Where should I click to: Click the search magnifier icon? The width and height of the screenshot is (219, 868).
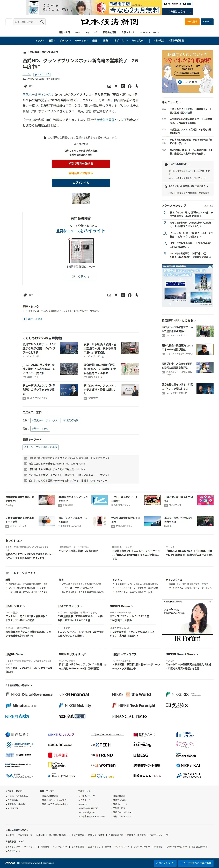pos(42,22)
